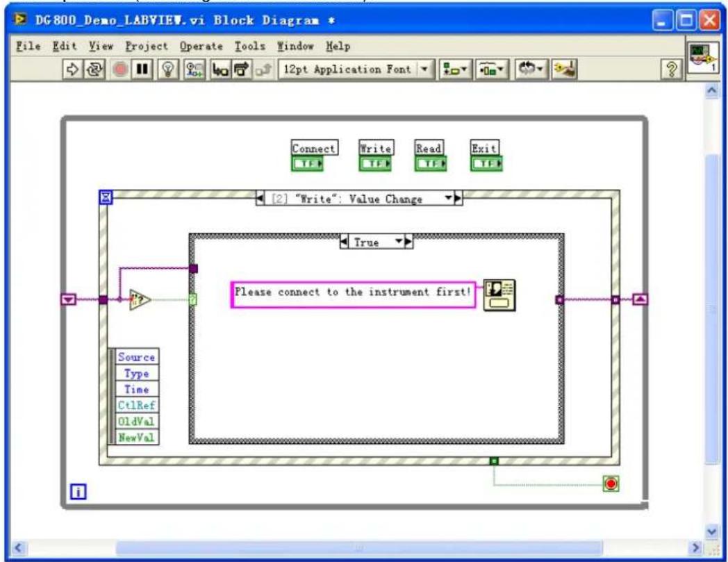728x562 pixels.
Task: Click the LabVIEW icon in title bar
Action: coord(20,19)
